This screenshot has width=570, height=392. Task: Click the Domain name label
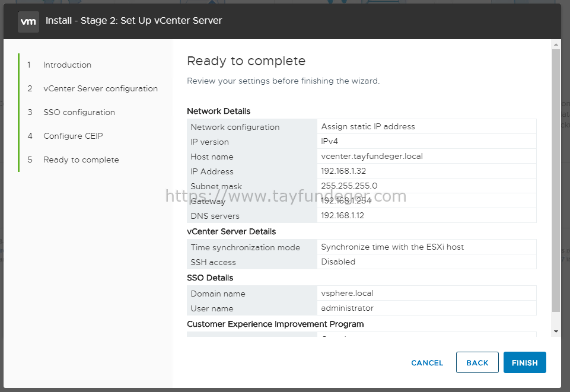tap(218, 294)
